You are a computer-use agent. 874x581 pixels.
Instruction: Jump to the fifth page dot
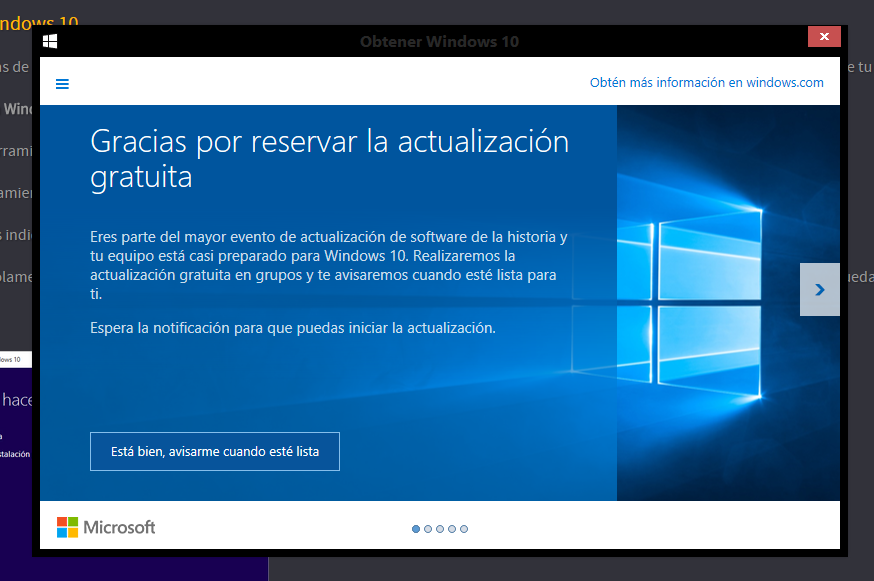coord(464,529)
